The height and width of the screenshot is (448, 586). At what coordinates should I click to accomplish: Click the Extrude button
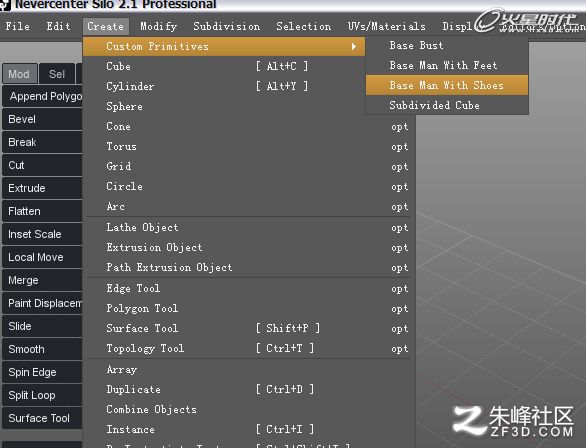(42, 188)
